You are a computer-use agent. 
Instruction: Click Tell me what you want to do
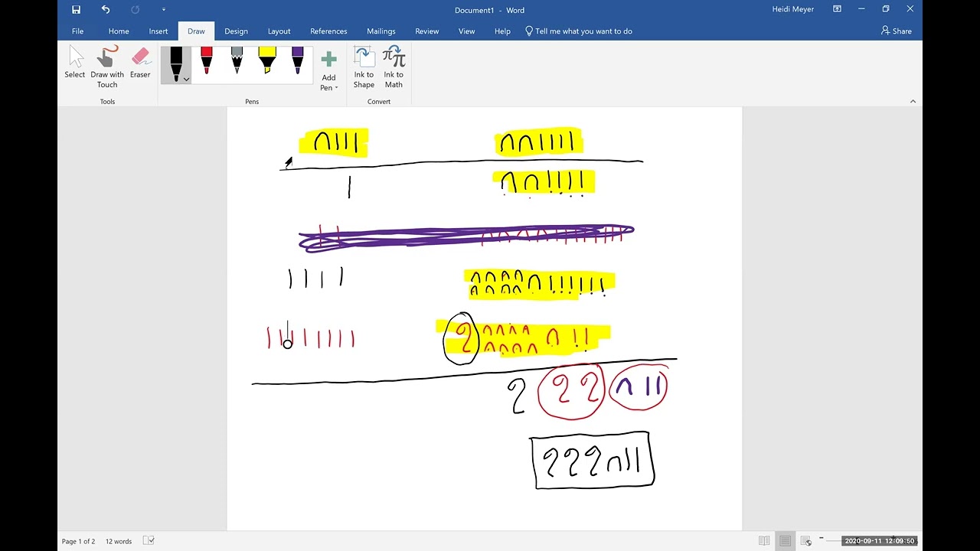583,31
